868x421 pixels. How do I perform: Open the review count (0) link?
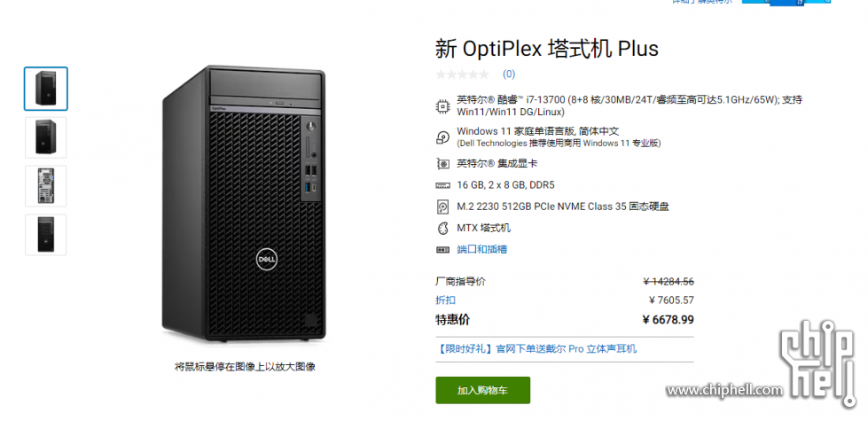click(509, 74)
